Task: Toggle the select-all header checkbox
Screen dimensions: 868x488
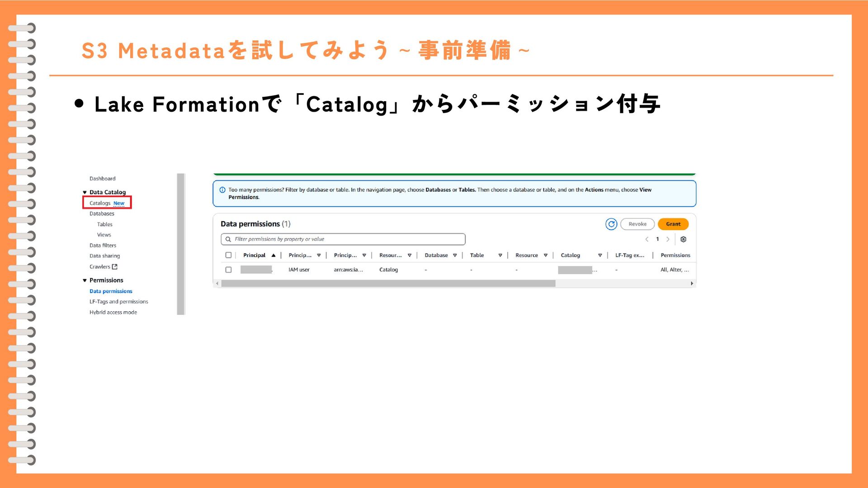Action: click(228, 255)
